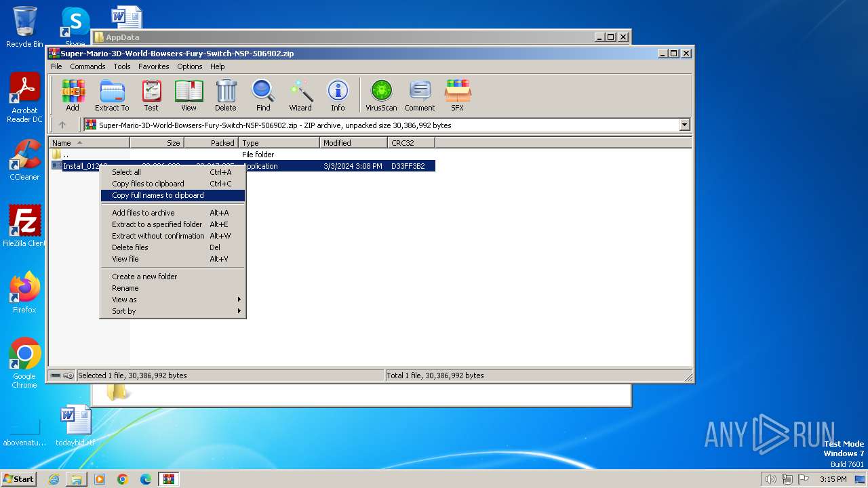Image resolution: width=868 pixels, height=488 pixels.
Task: Open the address bar path dropdown
Action: [684, 125]
